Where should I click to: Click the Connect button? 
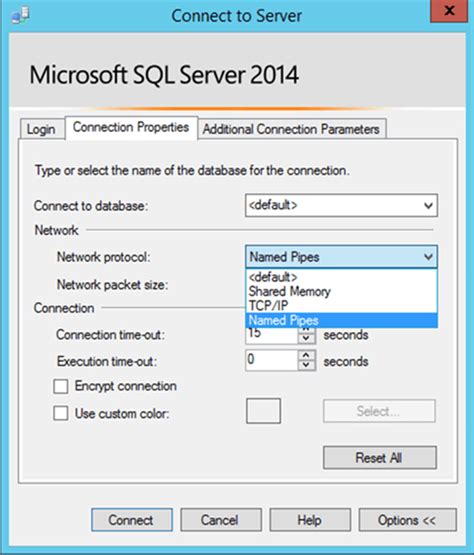click(x=132, y=520)
